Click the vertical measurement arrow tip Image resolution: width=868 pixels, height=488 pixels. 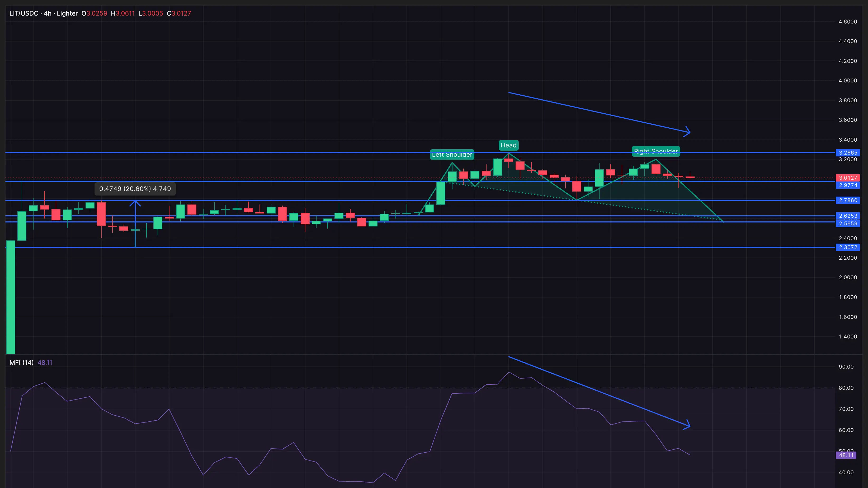click(135, 202)
